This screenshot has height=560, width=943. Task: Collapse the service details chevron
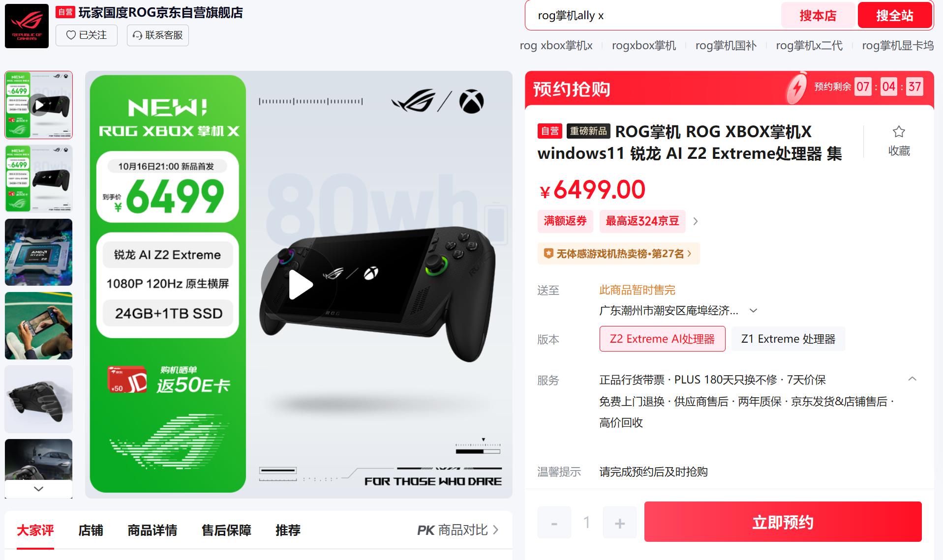coord(912,379)
